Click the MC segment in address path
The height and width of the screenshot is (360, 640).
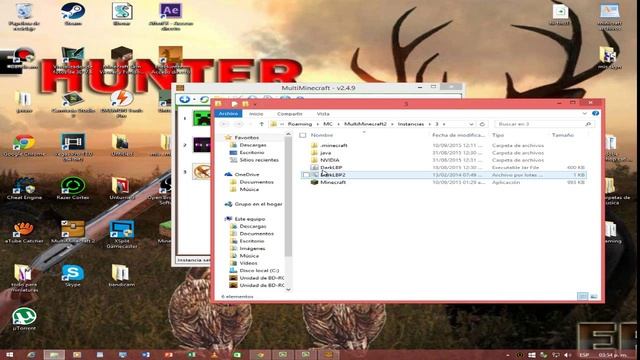click(x=328, y=124)
